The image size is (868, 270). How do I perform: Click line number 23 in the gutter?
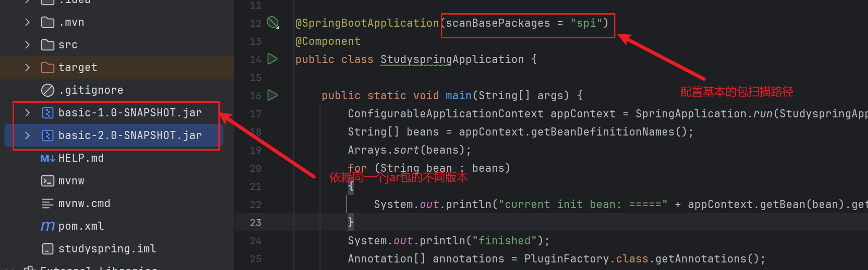click(x=255, y=223)
